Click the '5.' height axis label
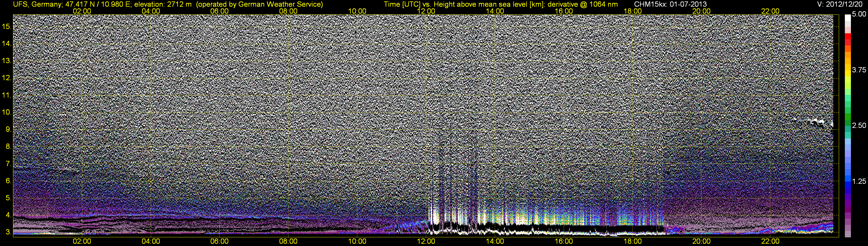The height and width of the screenshot is (246, 868). click(9, 198)
